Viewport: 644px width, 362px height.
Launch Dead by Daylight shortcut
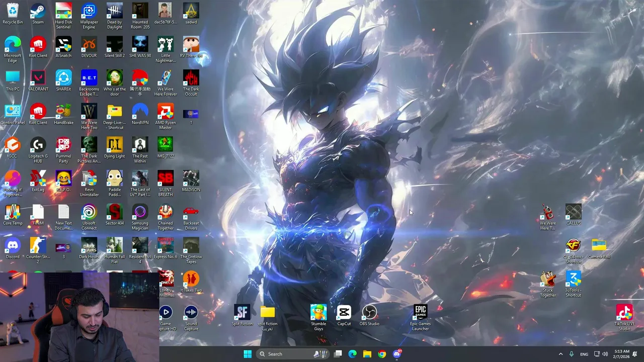(115, 16)
